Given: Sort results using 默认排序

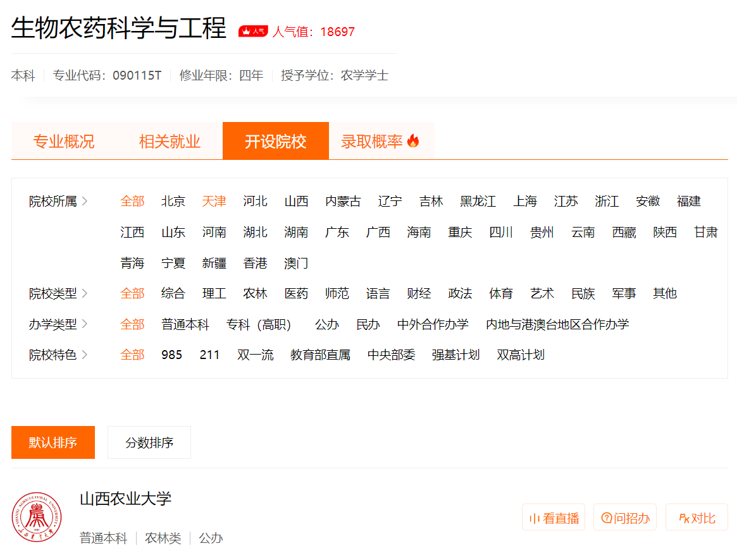Looking at the screenshot, I should click(53, 442).
